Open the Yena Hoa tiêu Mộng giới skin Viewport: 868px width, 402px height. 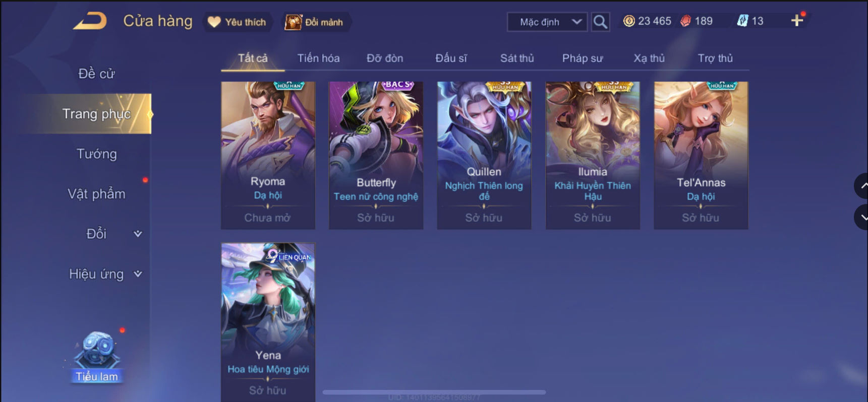click(x=268, y=322)
